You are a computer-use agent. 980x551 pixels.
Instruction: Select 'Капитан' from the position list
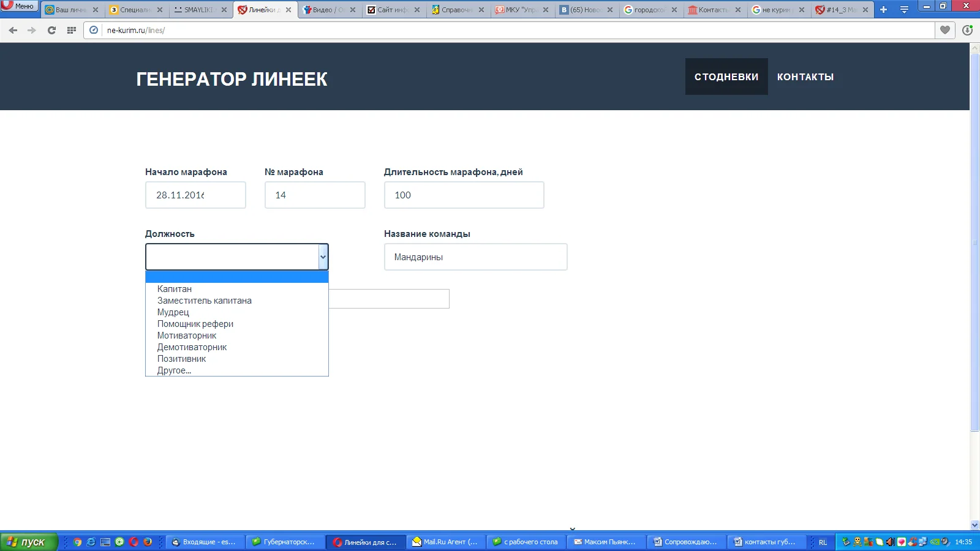[x=237, y=289]
